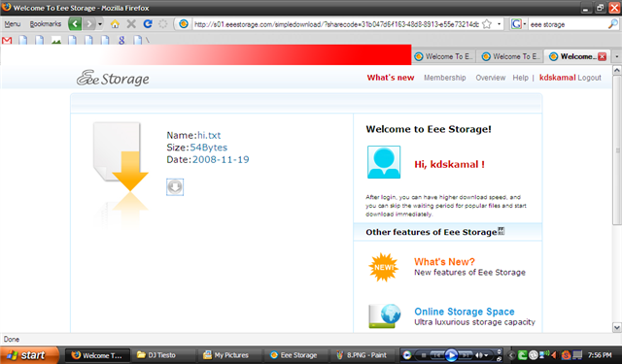
Task: Click the Stop loading X icon
Action: (x=131, y=24)
